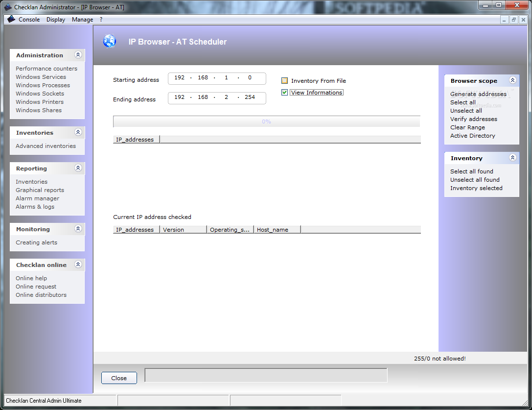Open the Display menu
The height and width of the screenshot is (410, 532).
[x=56, y=20]
